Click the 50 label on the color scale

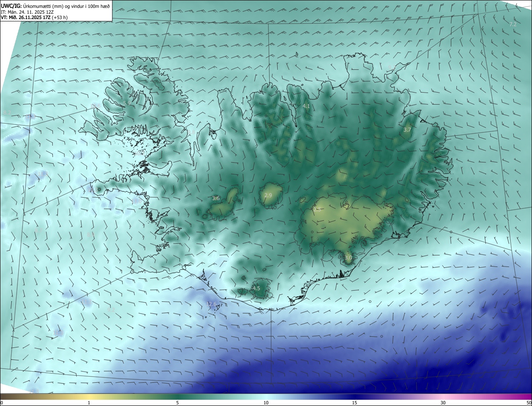tap(529, 403)
